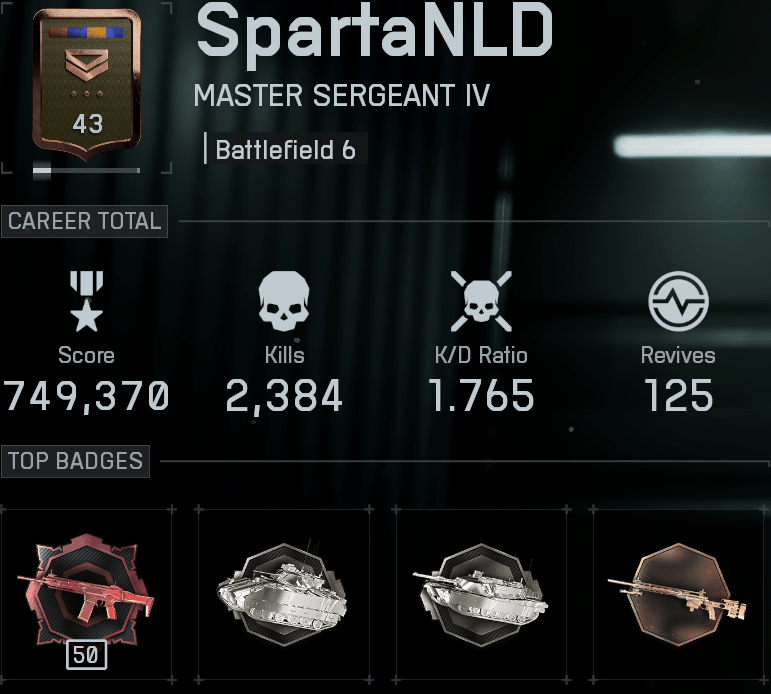Click the Kills skull icon
Viewport: 771px width, 694px height.
click(x=284, y=301)
